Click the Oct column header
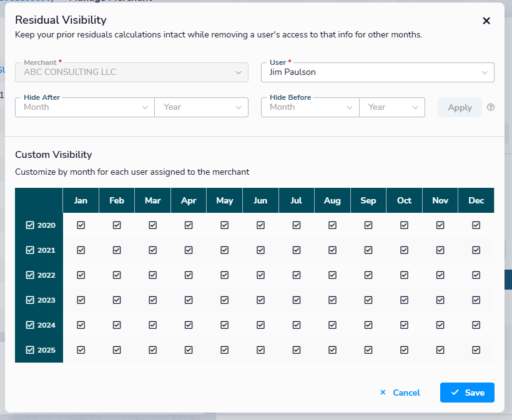The height and width of the screenshot is (420, 512). coord(404,200)
